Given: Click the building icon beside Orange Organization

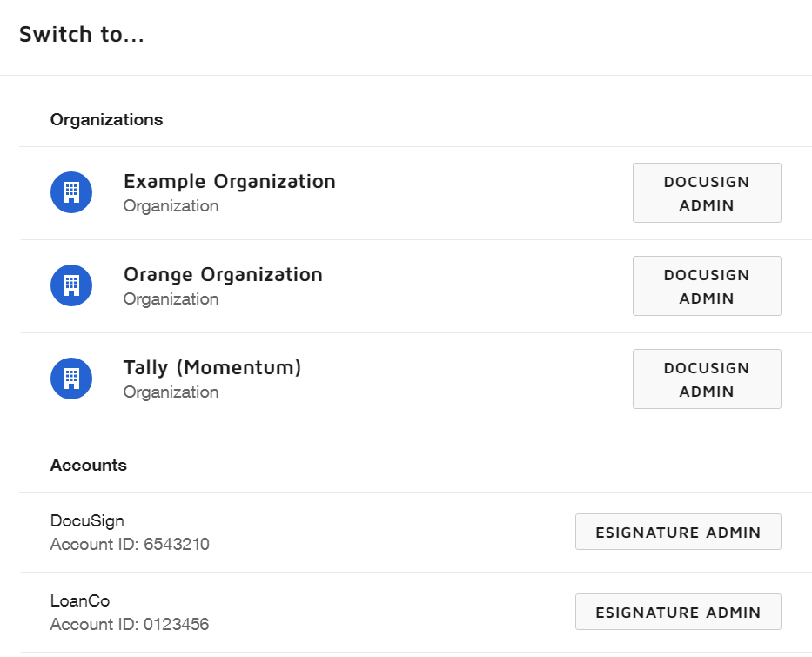Looking at the screenshot, I should 70,285.
